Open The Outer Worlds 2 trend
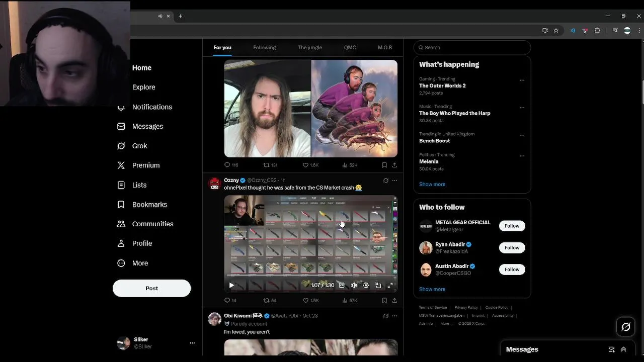644x362 pixels. click(442, 86)
